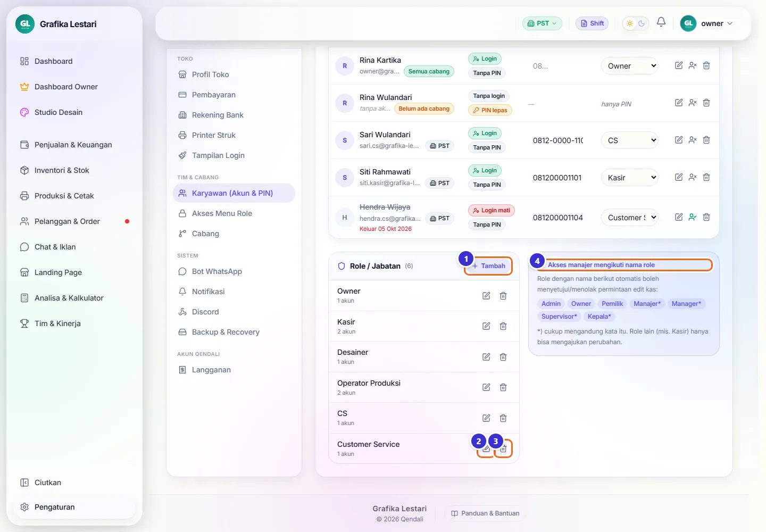
Task: Click the Belum ada cabang tag
Action: (424, 109)
